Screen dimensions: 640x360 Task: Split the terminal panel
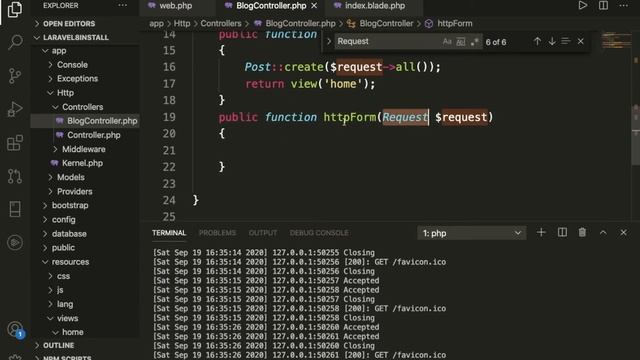[x=562, y=233]
